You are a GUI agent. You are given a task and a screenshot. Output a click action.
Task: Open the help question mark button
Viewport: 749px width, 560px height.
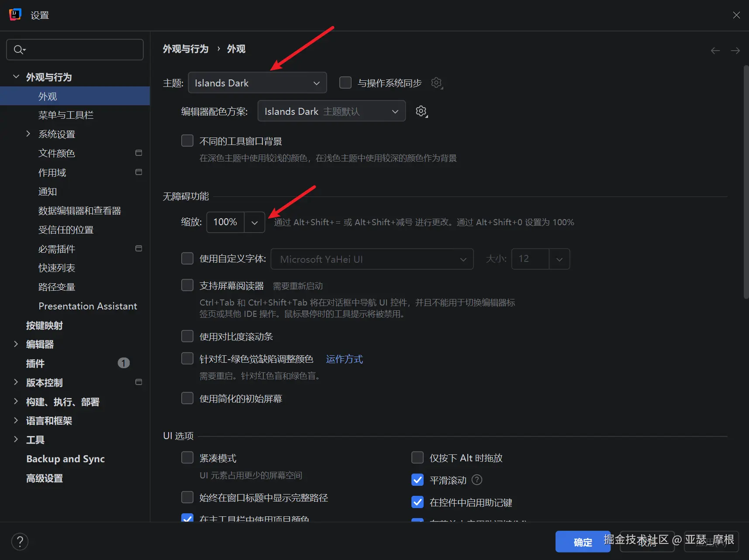click(x=20, y=542)
